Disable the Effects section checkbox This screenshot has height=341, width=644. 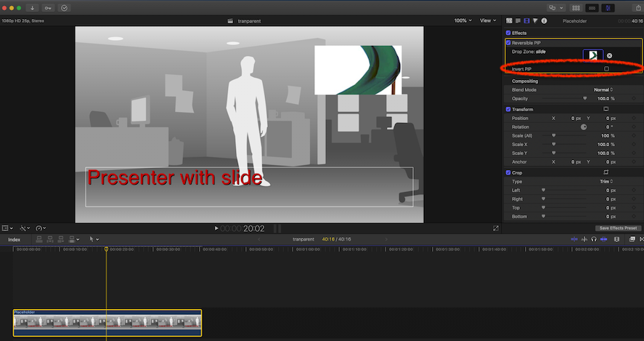tap(508, 33)
